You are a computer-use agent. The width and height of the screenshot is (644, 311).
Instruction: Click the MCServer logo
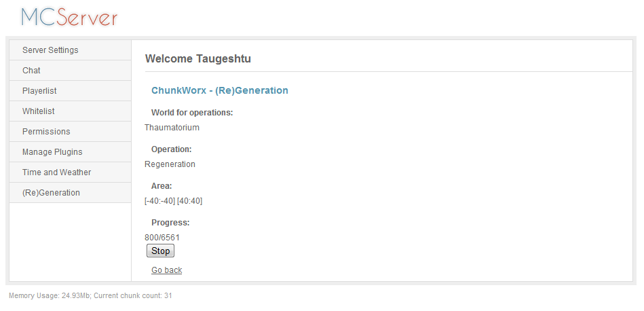[x=69, y=17]
